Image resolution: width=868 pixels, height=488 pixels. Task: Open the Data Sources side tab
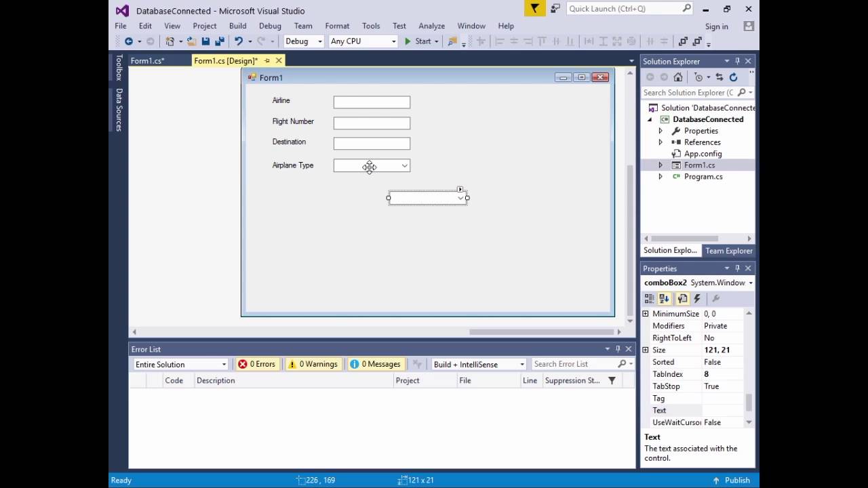(119, 109)
